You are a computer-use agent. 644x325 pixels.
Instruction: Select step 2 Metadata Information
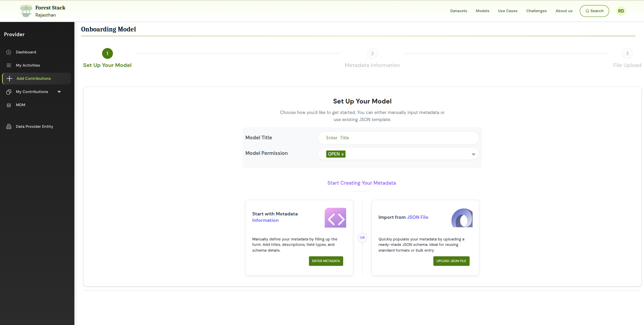[x=372, y=53]
